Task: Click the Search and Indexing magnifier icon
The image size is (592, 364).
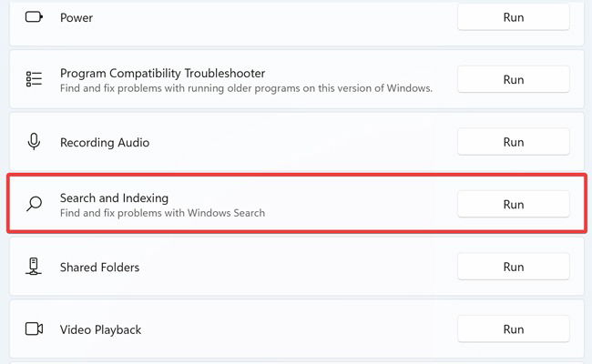Action: click(34, 204)
